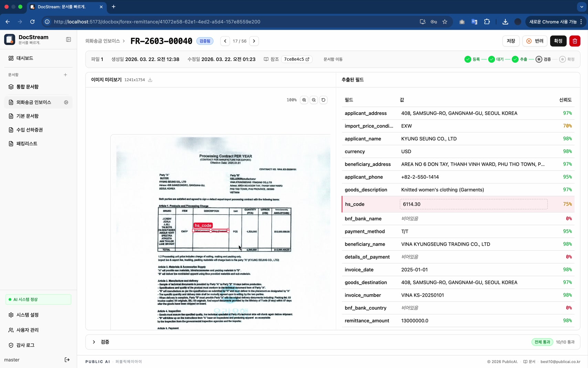Open the reference link 7ce8e4c5
This screenshot has height=368, width=588.
point(296,59)
